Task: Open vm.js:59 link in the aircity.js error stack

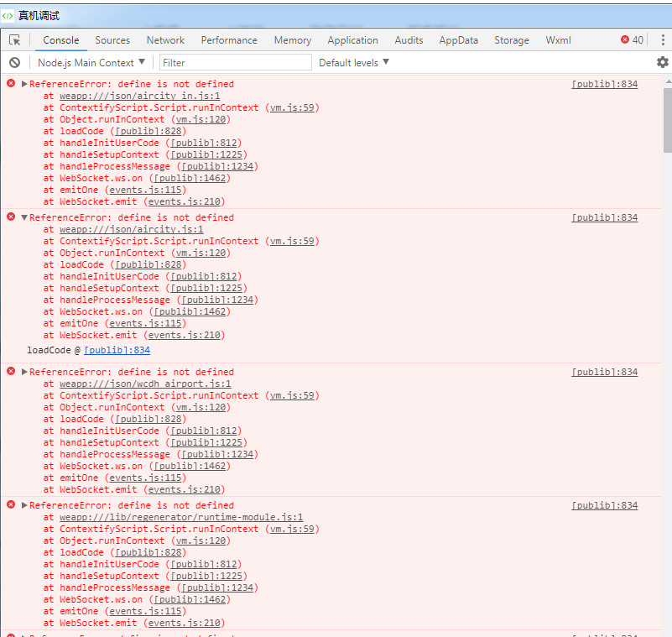Action: pyautogui.click(x=292, y=241)
